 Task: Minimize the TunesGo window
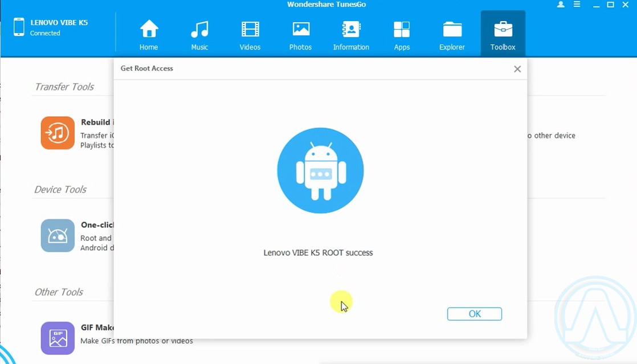[596, 5]
